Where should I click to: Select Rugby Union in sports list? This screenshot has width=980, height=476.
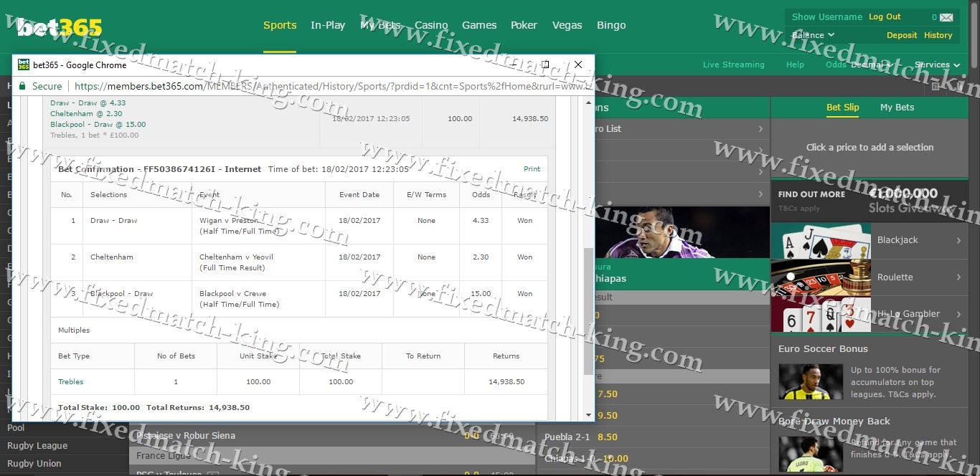click(x=34, y=464)
